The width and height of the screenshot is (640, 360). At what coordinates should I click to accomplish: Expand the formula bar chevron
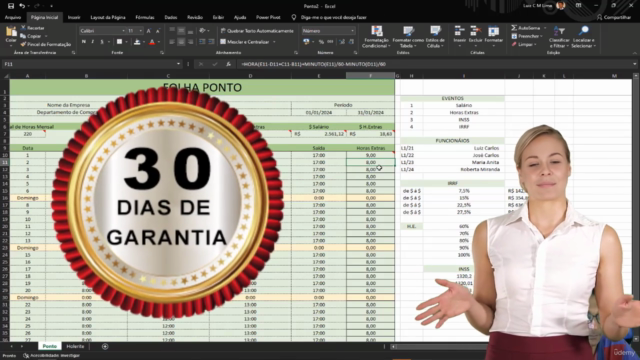coord(635,64)
